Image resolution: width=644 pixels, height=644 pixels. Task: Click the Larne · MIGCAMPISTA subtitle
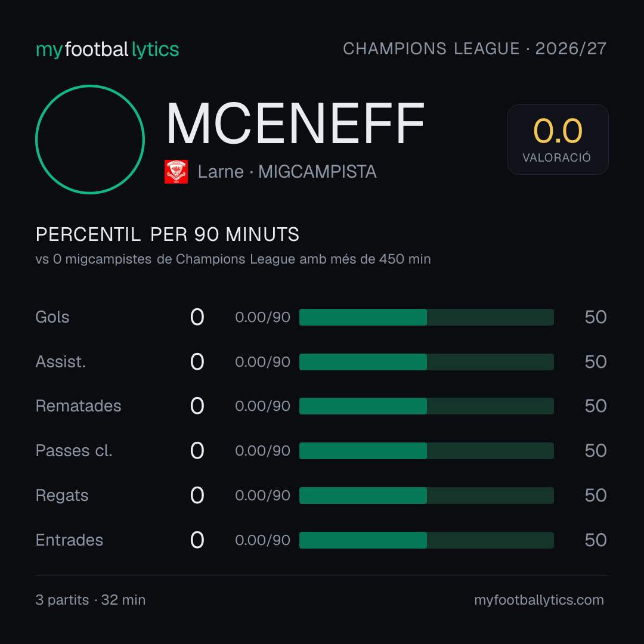tap(287, 172)
